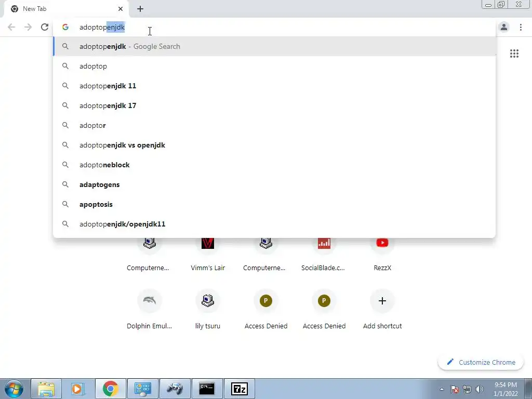
Task: Click the volume speaker tray icon
Action: [480, 389]
